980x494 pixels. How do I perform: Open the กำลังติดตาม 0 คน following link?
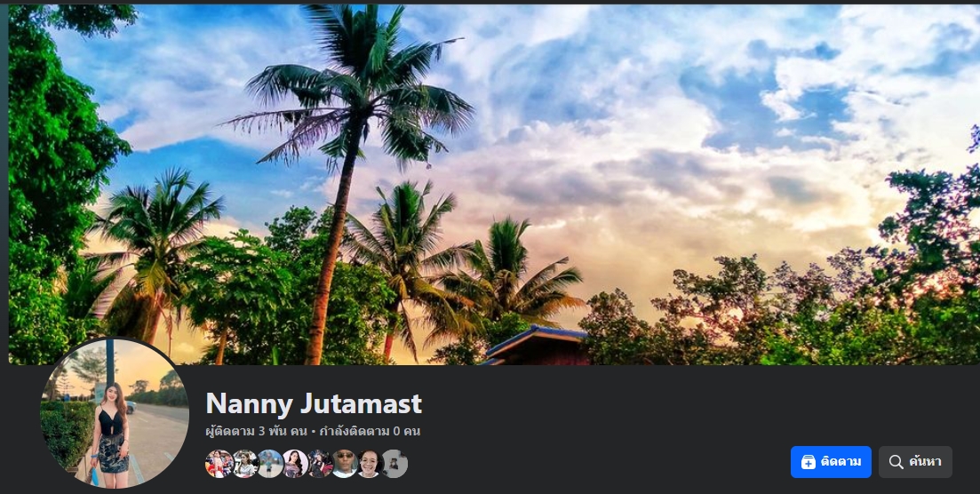point(370,432)
